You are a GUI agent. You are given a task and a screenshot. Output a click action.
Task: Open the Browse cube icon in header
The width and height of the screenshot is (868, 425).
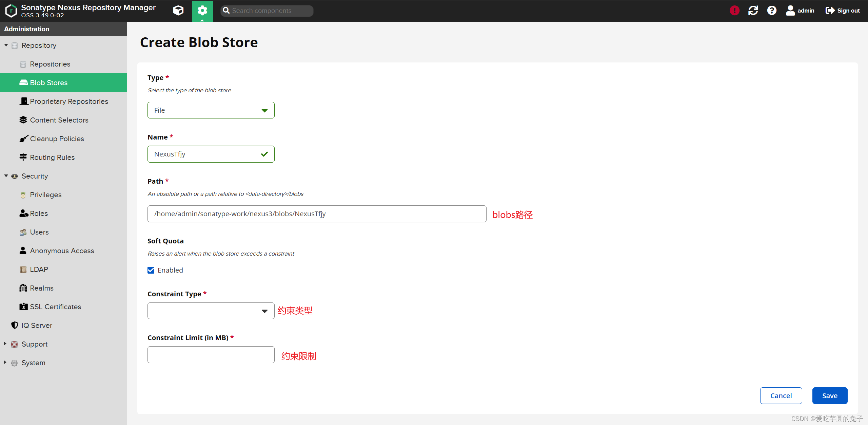[x=178, y=11]
